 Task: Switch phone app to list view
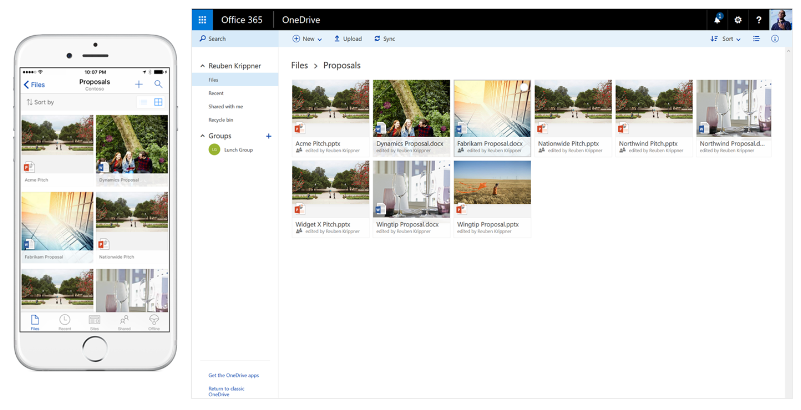pos(144,102)
